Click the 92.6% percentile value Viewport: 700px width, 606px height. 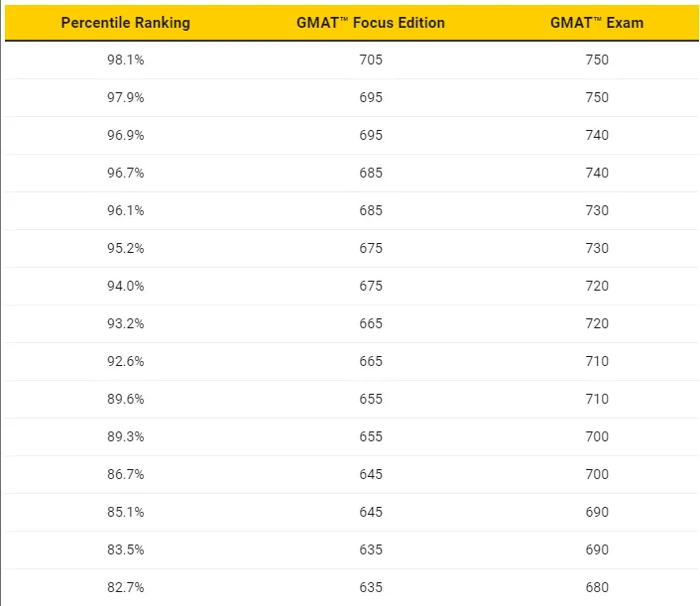pyautogui.click(x=126, y=361)
